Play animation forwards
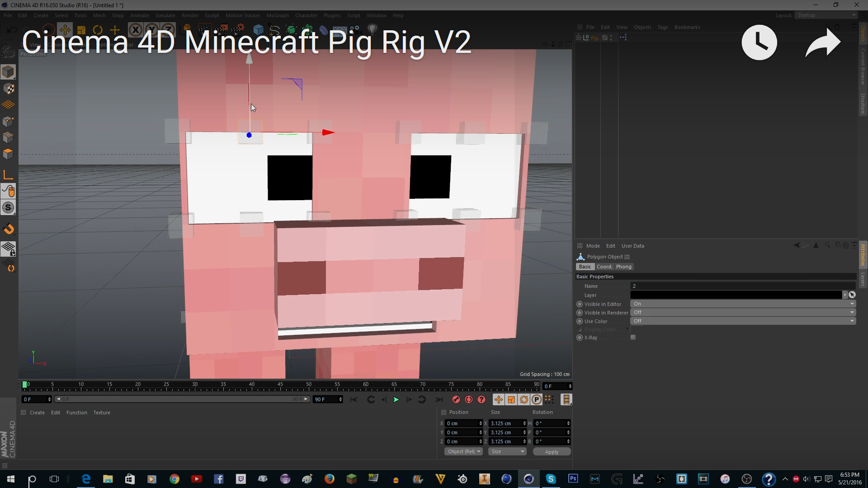868x488 pixels. 396,399
